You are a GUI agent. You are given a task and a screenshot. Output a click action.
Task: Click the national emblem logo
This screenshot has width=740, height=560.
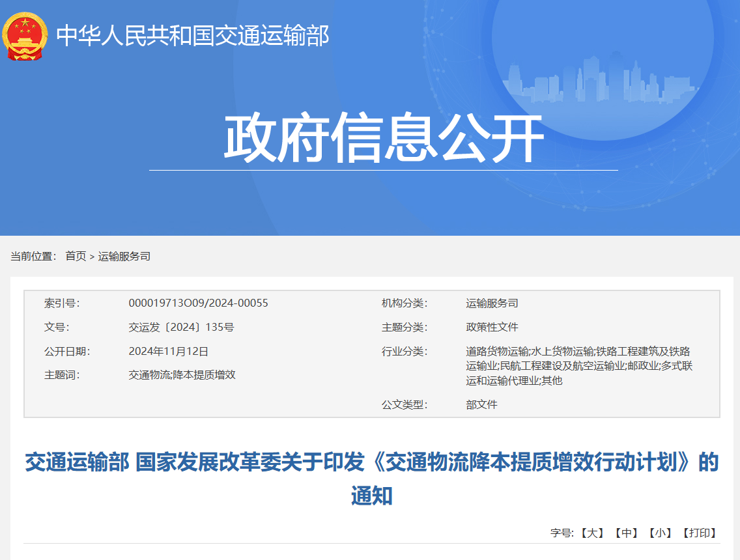point(25,36)
